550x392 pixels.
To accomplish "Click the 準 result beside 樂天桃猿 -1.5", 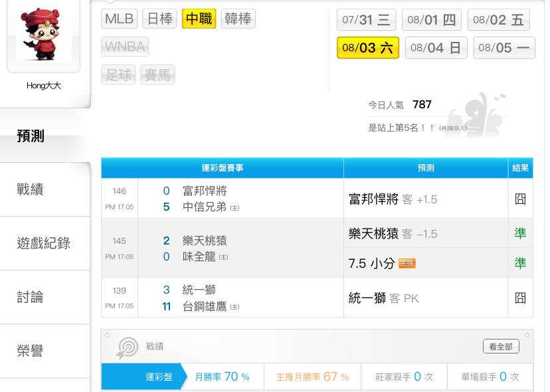I will click(520, 233).
